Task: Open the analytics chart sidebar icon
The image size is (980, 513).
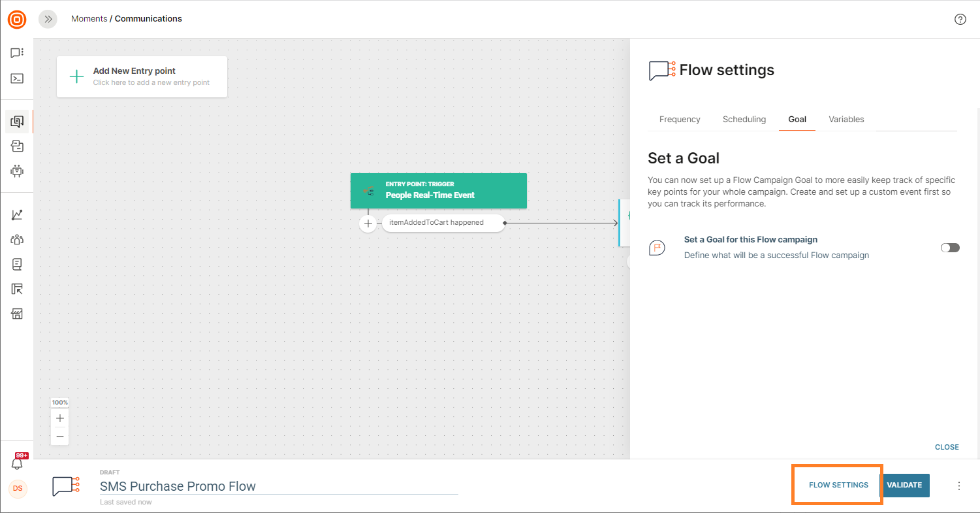Action: coord(17,215)
